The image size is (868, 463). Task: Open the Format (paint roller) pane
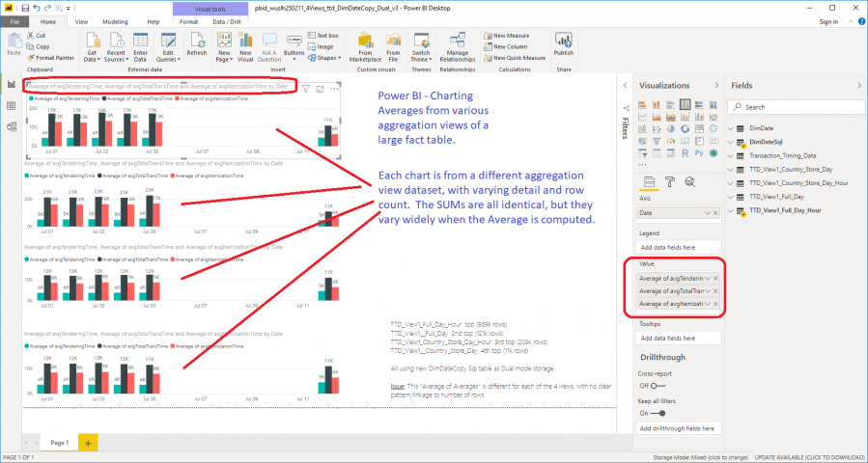[x=670, y=181]
